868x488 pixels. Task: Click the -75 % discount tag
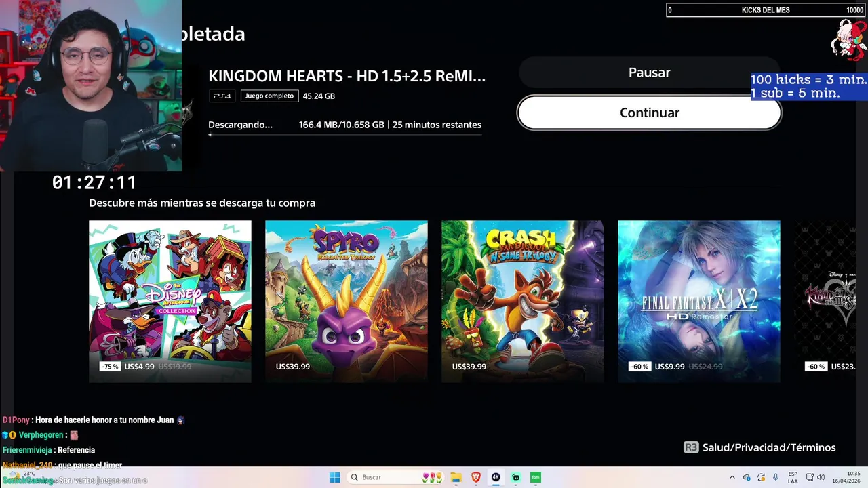(110, 367)
